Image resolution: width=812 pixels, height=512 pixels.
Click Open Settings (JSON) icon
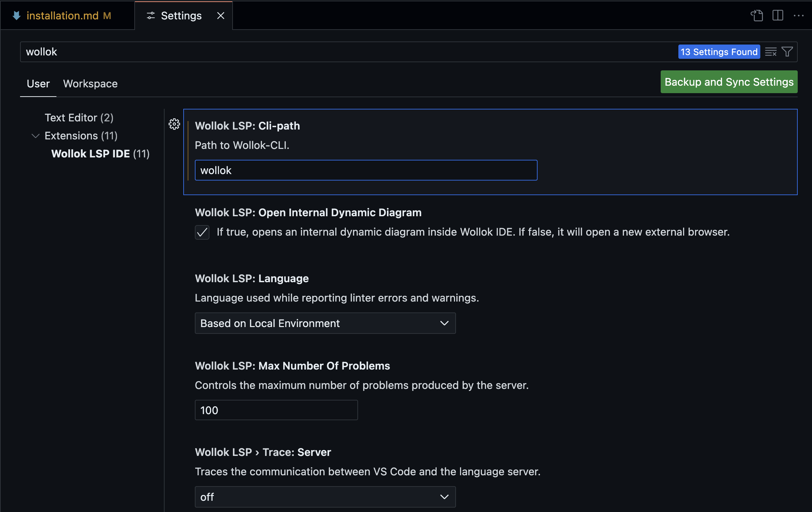tap(757, 16)
